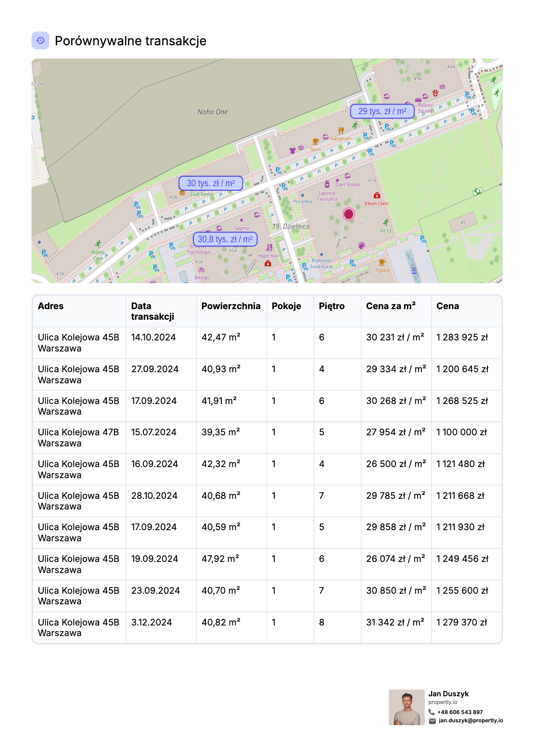Viewport: 534px width, 756px height.
Task: Click the 29 tys. zł / m² price label
Action: point(382,111)
